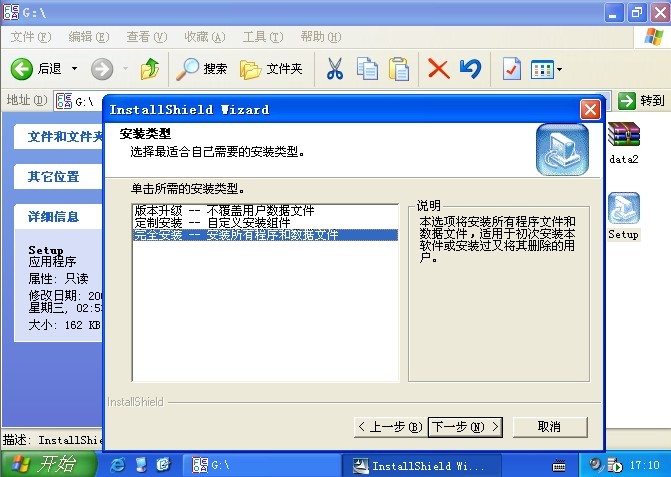The height and width of the screenshot is (477, 671).
Task: Click the Copy icon in toolbar
Action: click(x=367, y=69)
